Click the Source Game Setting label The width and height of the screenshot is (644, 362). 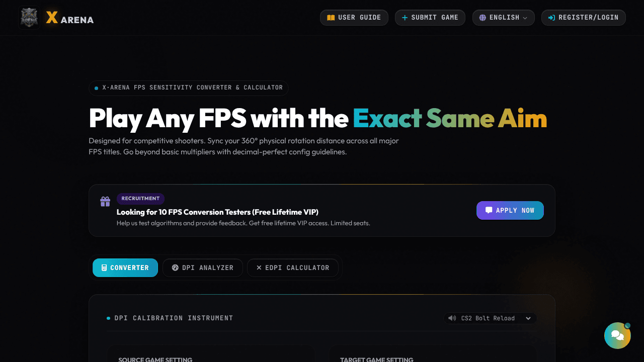point(155,359)
